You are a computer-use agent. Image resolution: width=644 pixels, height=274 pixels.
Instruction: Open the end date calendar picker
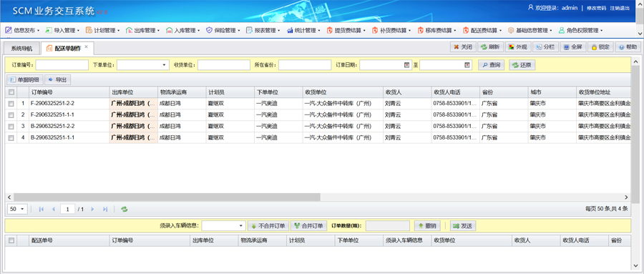(x=467, y=65)
